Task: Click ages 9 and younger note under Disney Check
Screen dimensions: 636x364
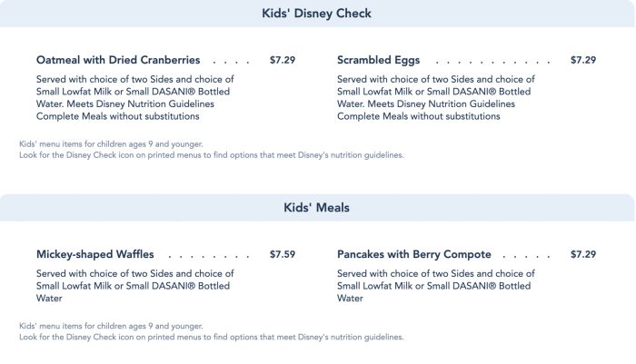Action: click(111, 144)
